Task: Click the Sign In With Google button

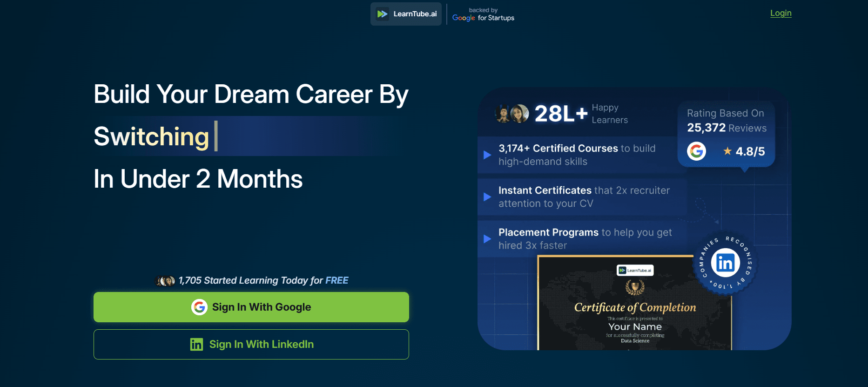Action: [251, 307]
